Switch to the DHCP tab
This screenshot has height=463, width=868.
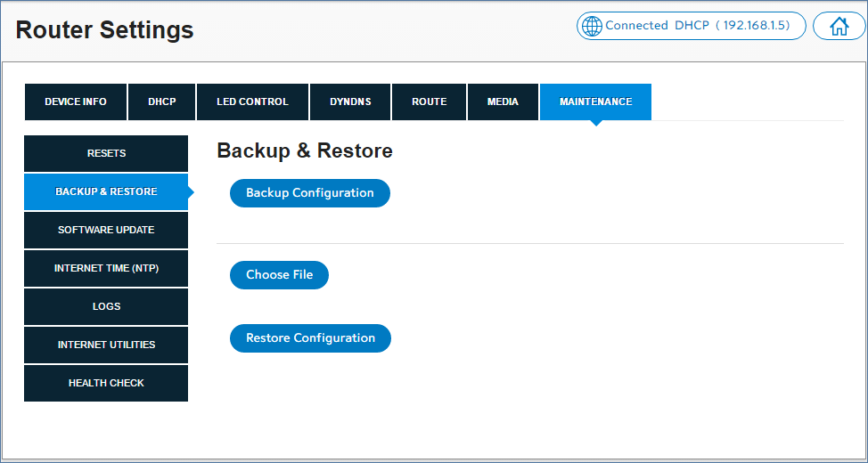pos(162,102)
